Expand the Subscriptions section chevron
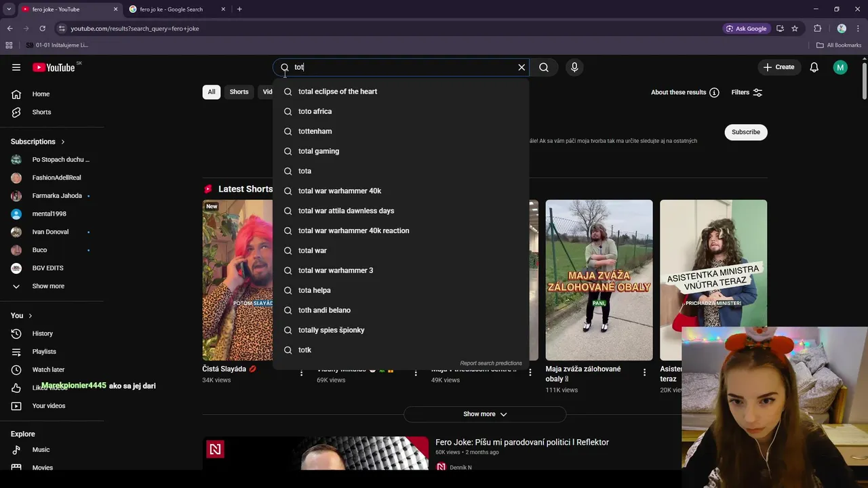 (x=63, y=142)
